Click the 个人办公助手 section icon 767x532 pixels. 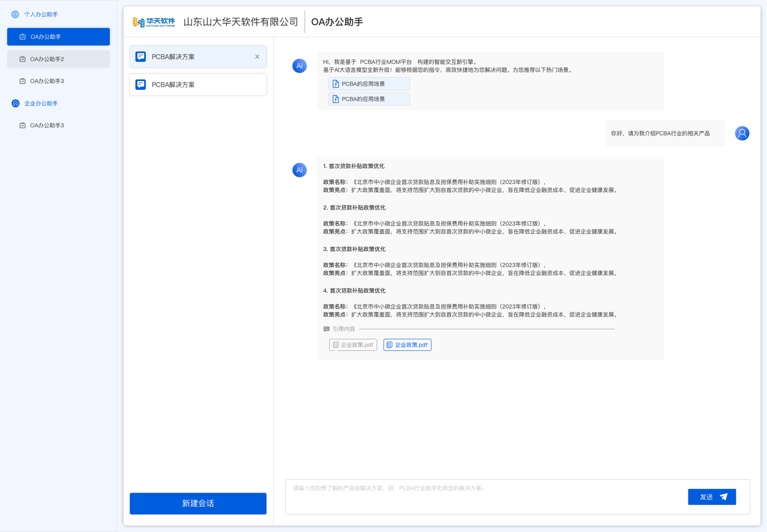[x=15, y=15]
